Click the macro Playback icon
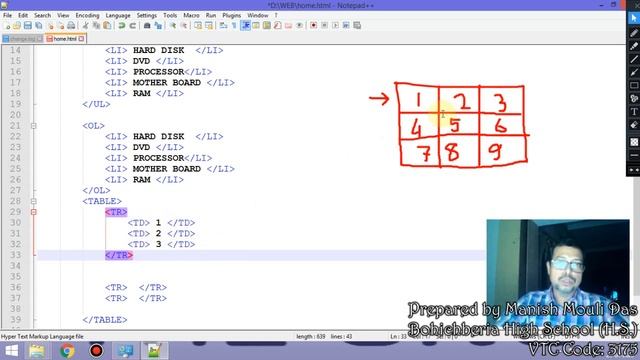This screenshot has width=640, height=360. 335,25
